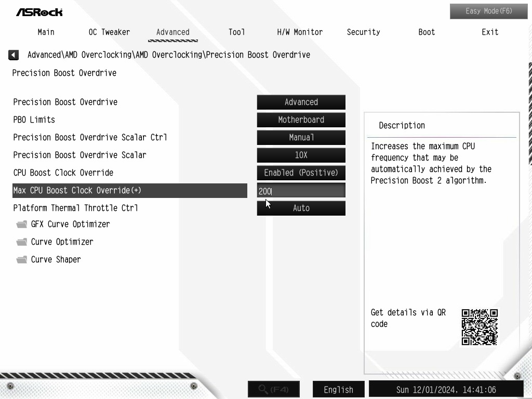Click the back arrow icon beside breadcrumb
Viewport: 532px width, 399px height.
[x=14, y=55]
